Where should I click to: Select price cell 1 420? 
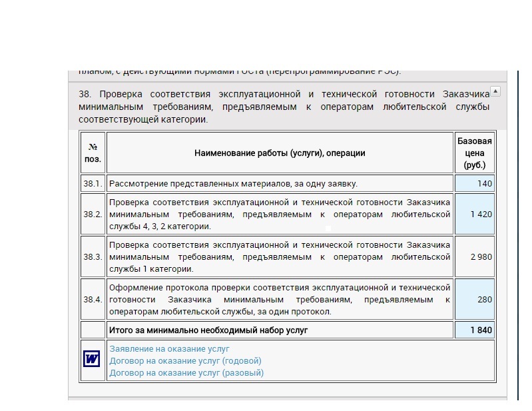tap(474, 214)
